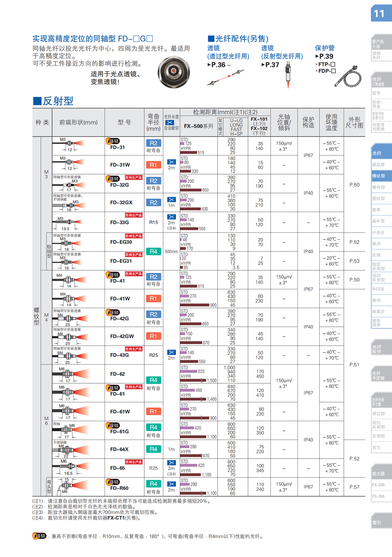
Task: Click the FD-EG31 model name
Action: [121, 261]
